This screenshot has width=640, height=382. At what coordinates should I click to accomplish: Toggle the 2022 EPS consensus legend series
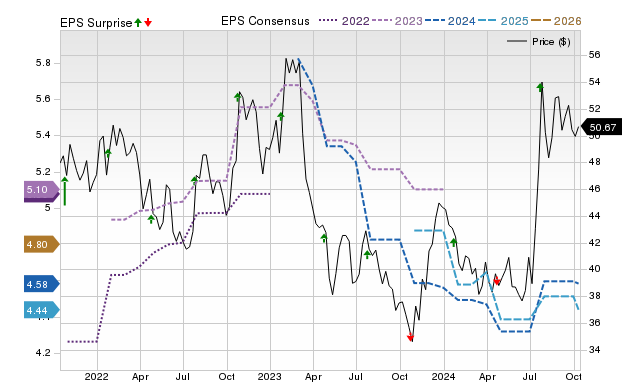point(344,21)
